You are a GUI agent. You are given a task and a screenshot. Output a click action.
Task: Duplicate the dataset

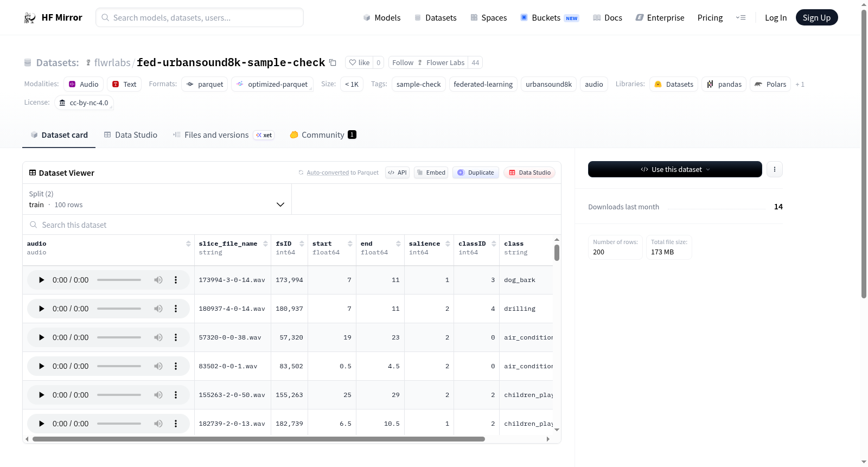[x=476, y=172]
